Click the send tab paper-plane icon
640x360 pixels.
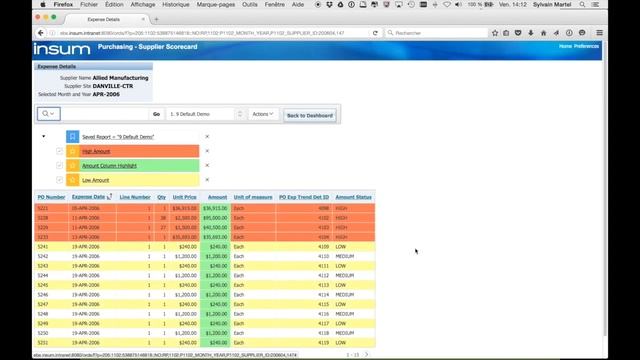[556, 33]
